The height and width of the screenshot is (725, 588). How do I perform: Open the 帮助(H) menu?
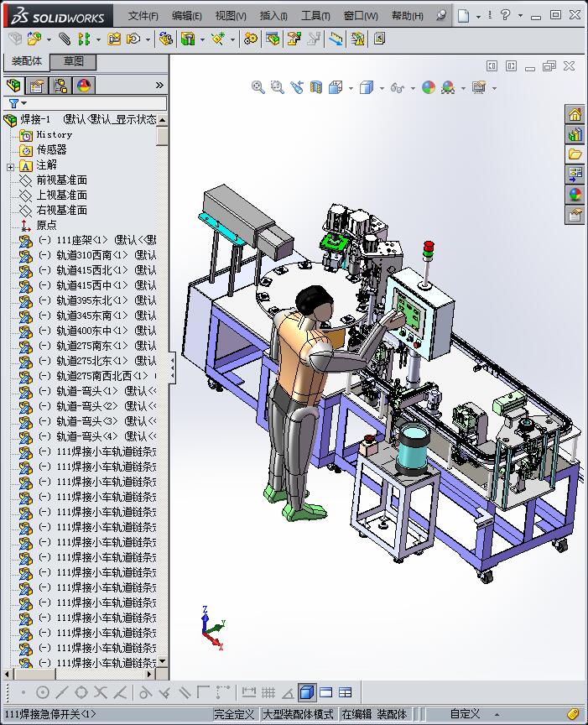[408, 16]
